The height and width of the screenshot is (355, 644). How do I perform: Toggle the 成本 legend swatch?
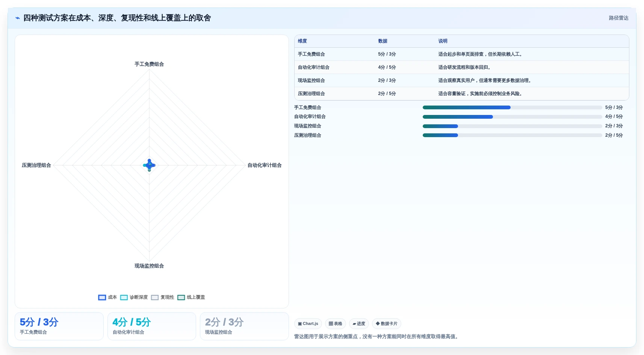click(x=102, y=298)
